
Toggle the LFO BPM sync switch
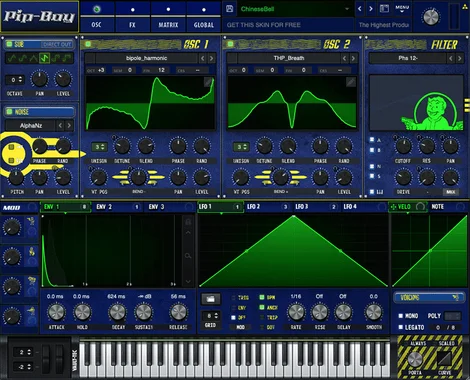click(262, 297)
